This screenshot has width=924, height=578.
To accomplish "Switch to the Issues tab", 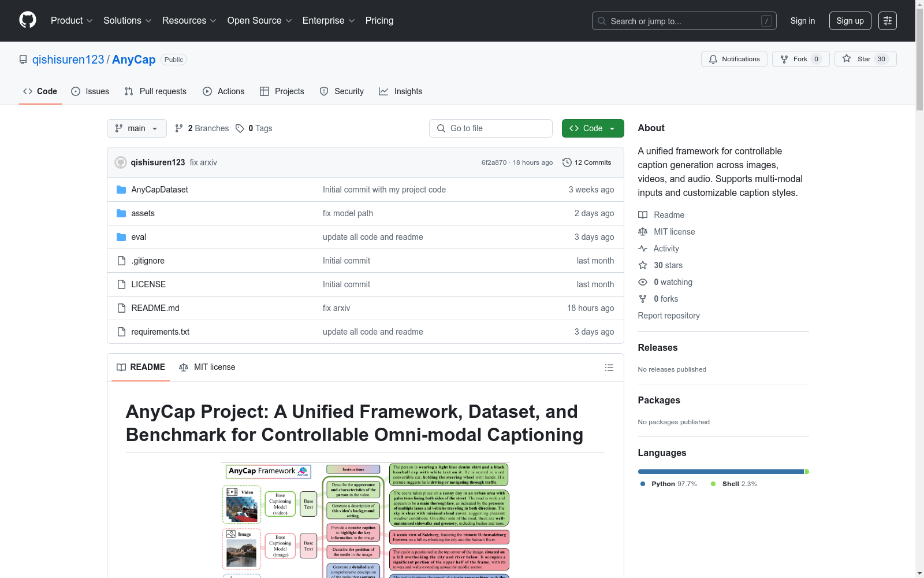I will 90,91.
